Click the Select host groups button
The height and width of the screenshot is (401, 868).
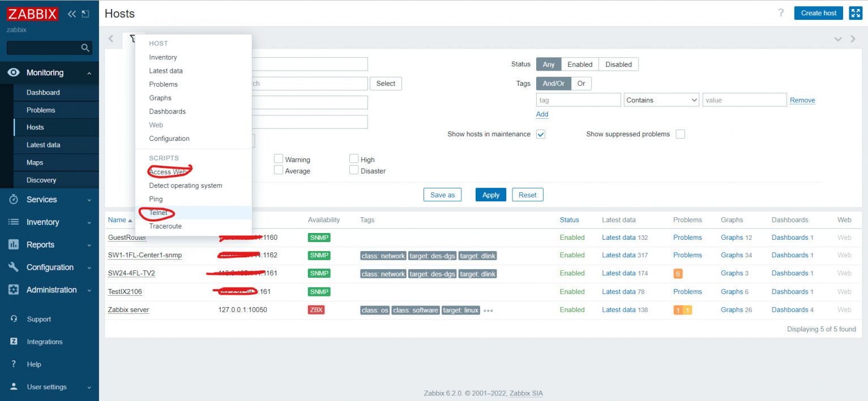coord(386,83)
